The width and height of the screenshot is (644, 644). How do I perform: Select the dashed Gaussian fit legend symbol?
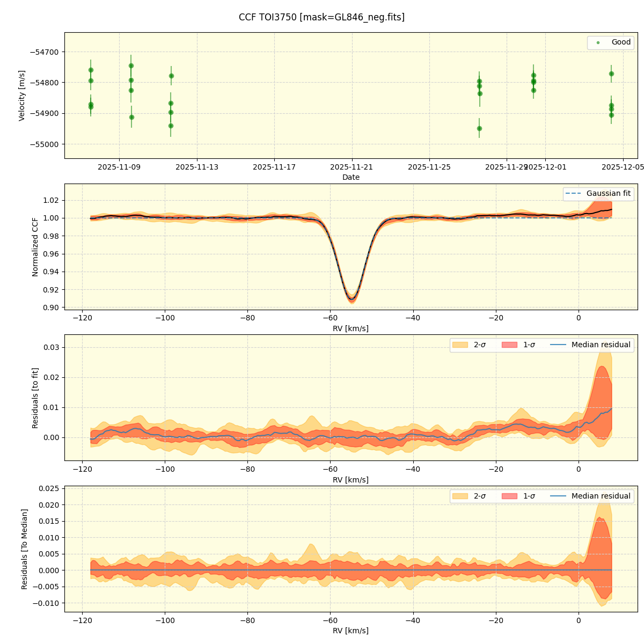pyautogui.click(x=573, y=193)
